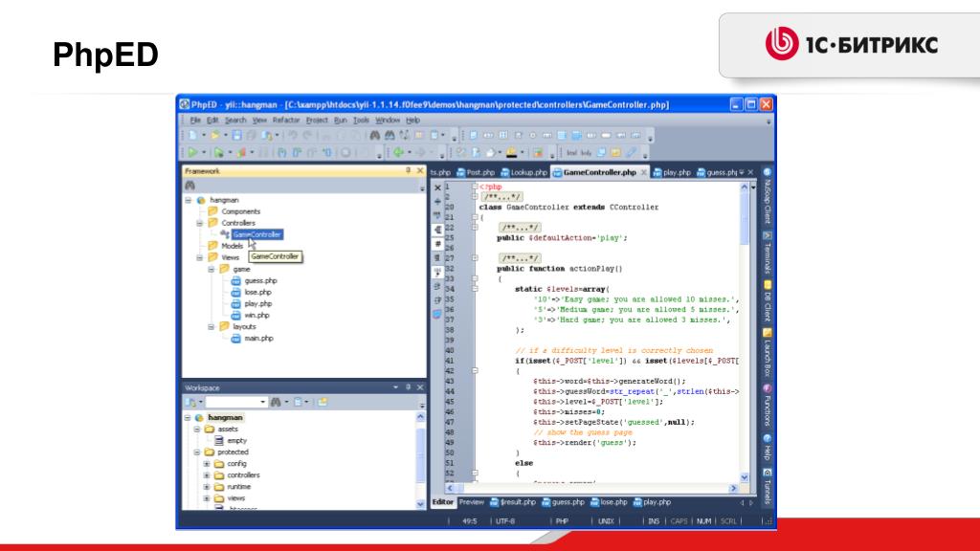The image size is (980, 551).
Task: Close the Workspace panel
Action: pyautogui.click(x=420, y=387)
